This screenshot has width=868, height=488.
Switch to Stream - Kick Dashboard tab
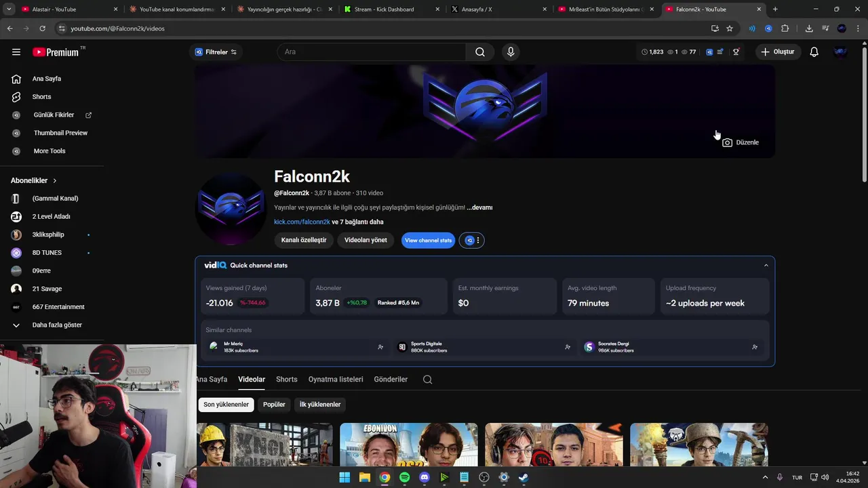(x=393, y=9)
